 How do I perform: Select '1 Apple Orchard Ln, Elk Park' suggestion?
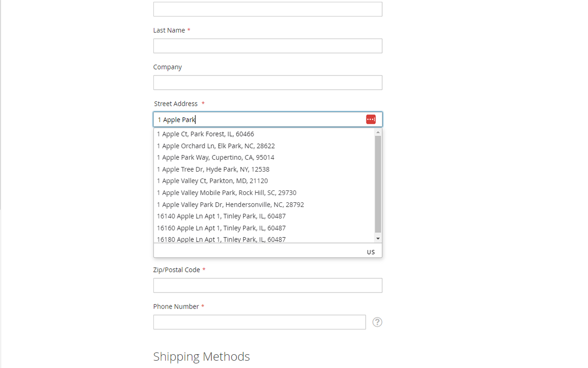216,146
